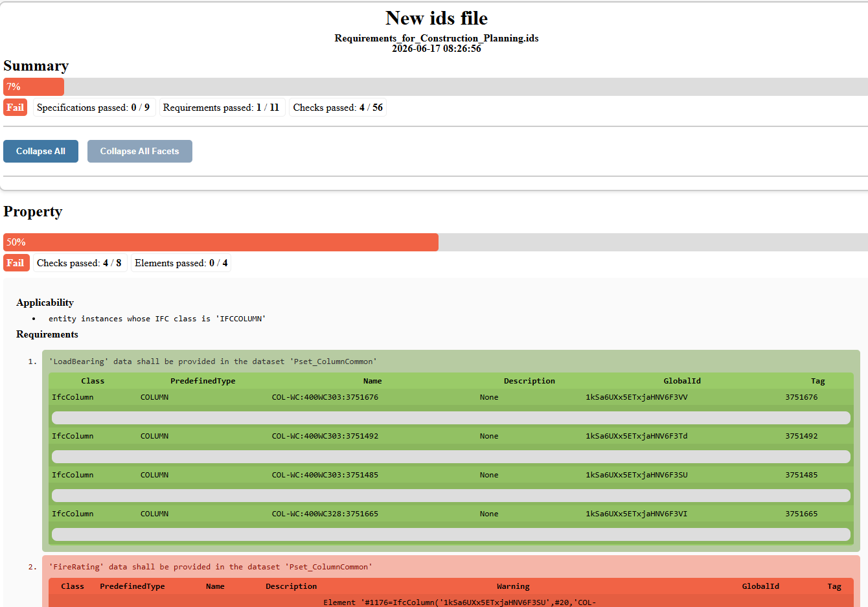This screenshot has width=868, height=607.
Task: Click the gray bar under row 3751676
Action: click(451, 418)
